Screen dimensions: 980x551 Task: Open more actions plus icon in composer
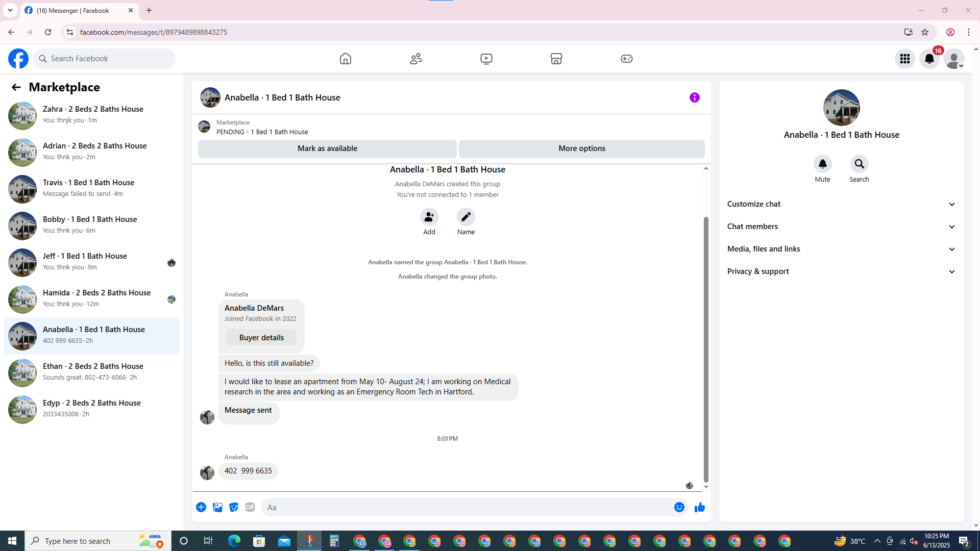[201, 507]
